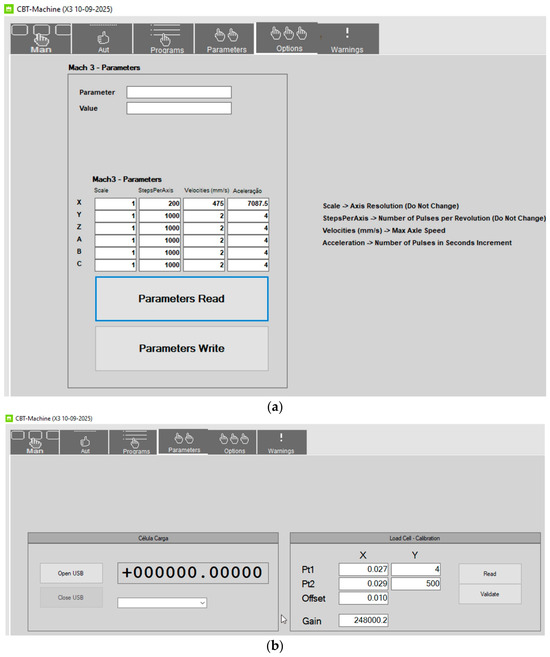
Task: Select the Programs icon in lower window
Action: pos(134,442)
